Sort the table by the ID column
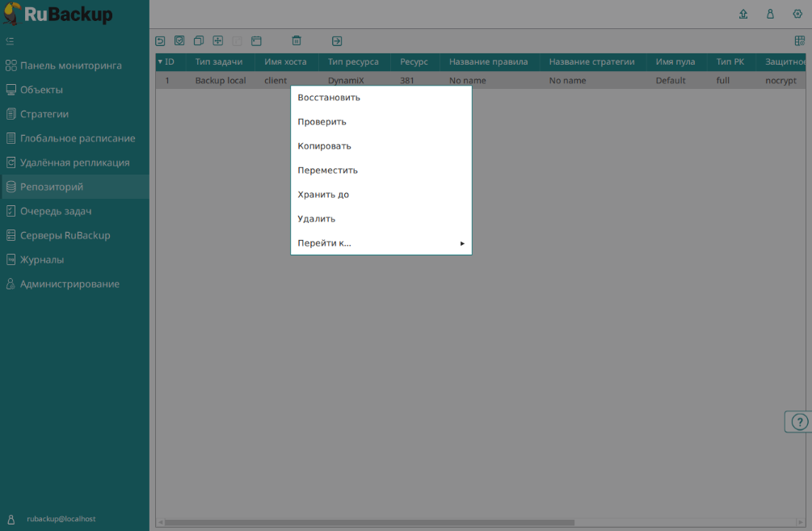 coord(169,61)
